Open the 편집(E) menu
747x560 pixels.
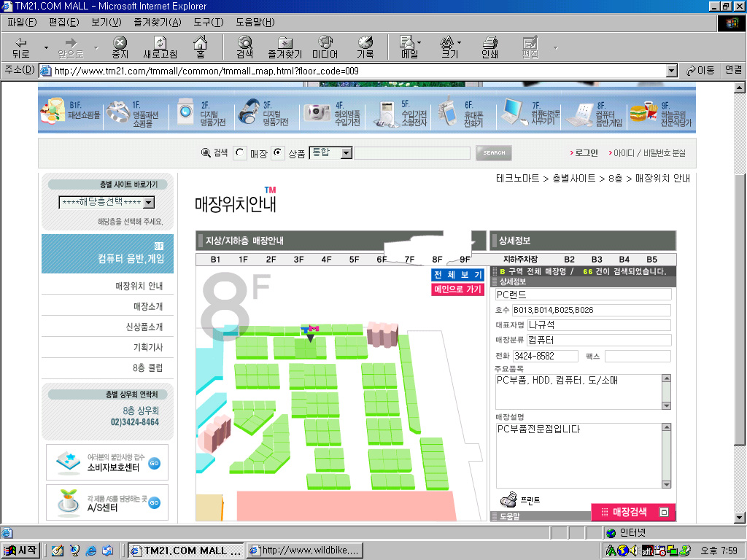[x=64, y=23]
